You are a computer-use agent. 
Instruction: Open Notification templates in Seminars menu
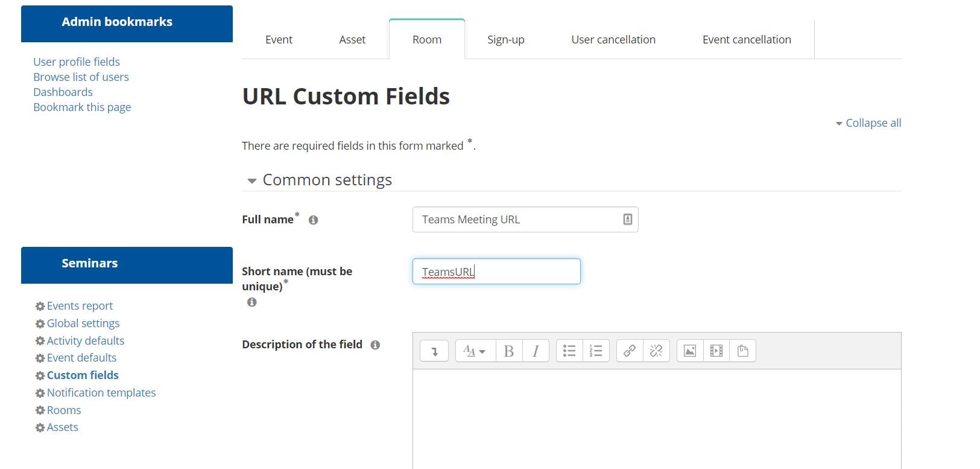coord(101,393)
